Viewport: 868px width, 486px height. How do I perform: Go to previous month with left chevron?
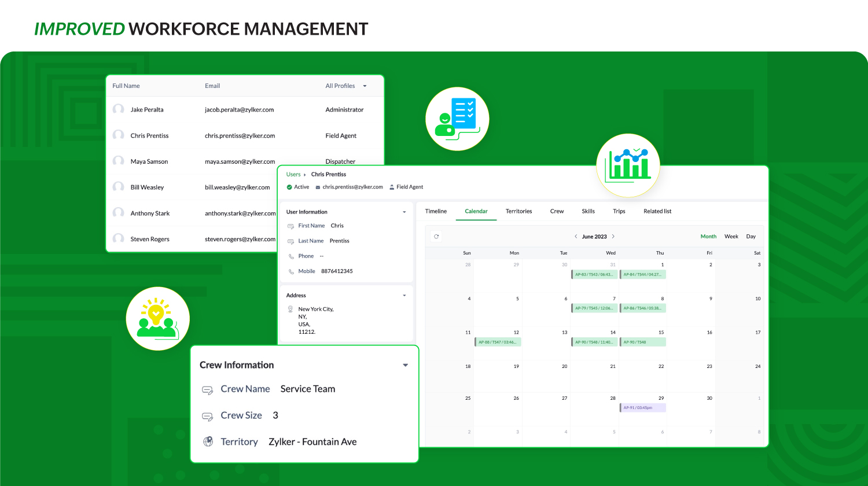point(576,236)
